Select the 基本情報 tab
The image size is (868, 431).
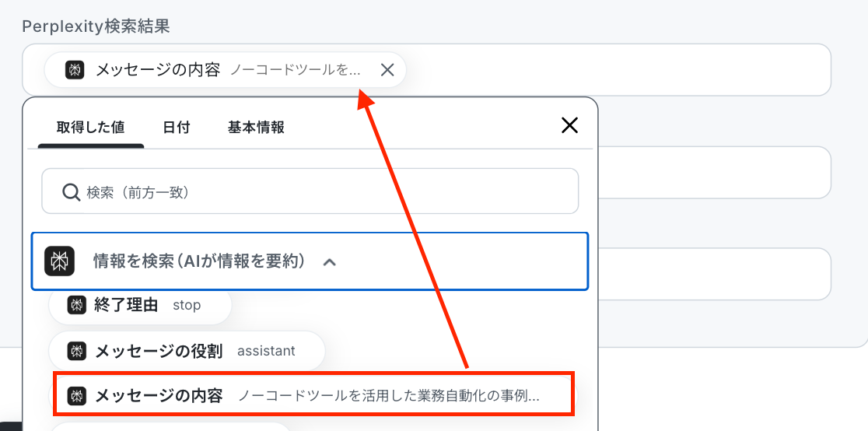tap(256, 128)
